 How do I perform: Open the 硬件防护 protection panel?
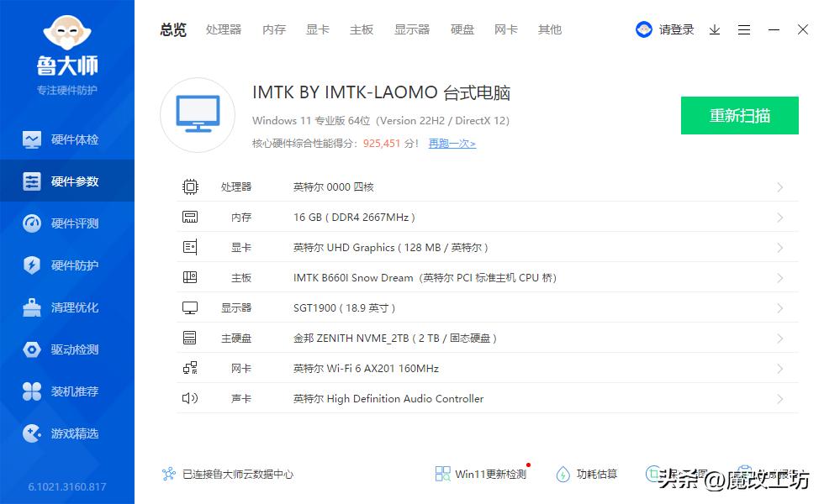(67, 265)
